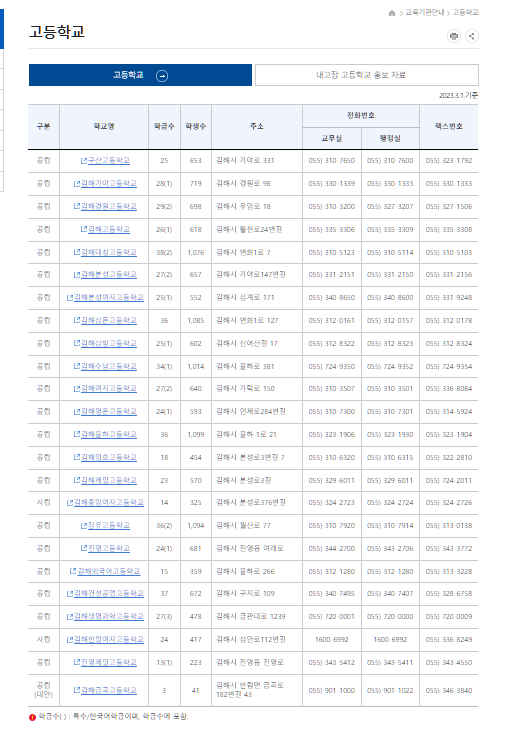Click external-link icon beside 김해경원고등학교
Image resolution: width=507 pixels, height=742 pixels.
77,206
